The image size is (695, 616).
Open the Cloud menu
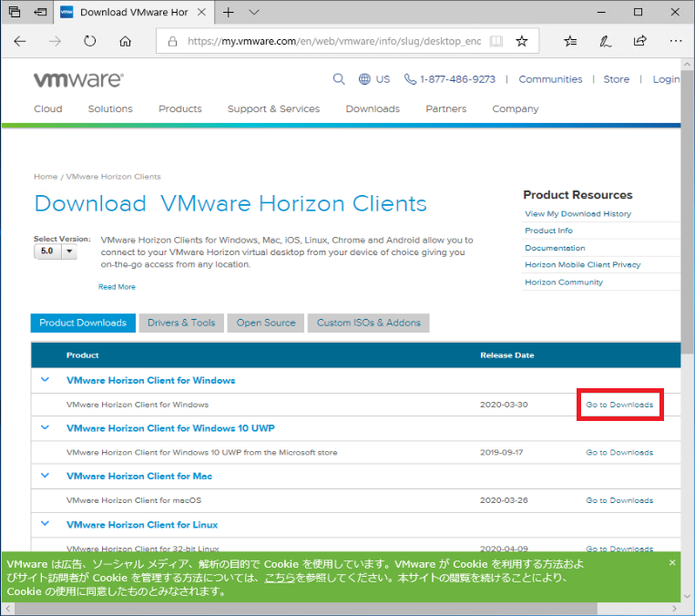click(x=48, y=108)
